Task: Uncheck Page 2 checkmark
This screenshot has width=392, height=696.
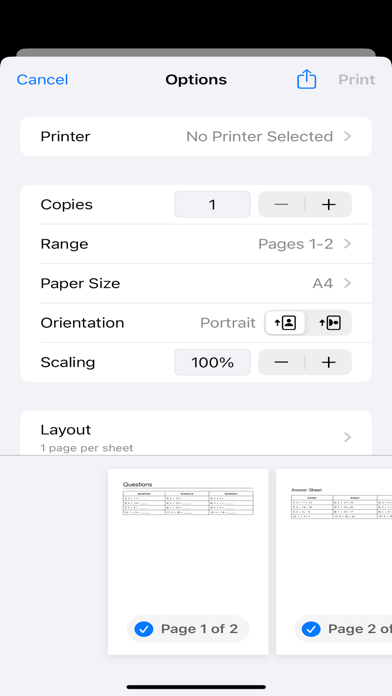Action: coord(311,629)
